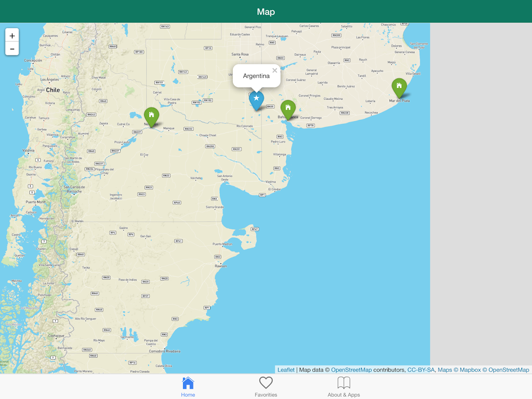Screen dimensions: 532x399
Task: Click the Comodoro Rivadavia city label
Action: 164,351
